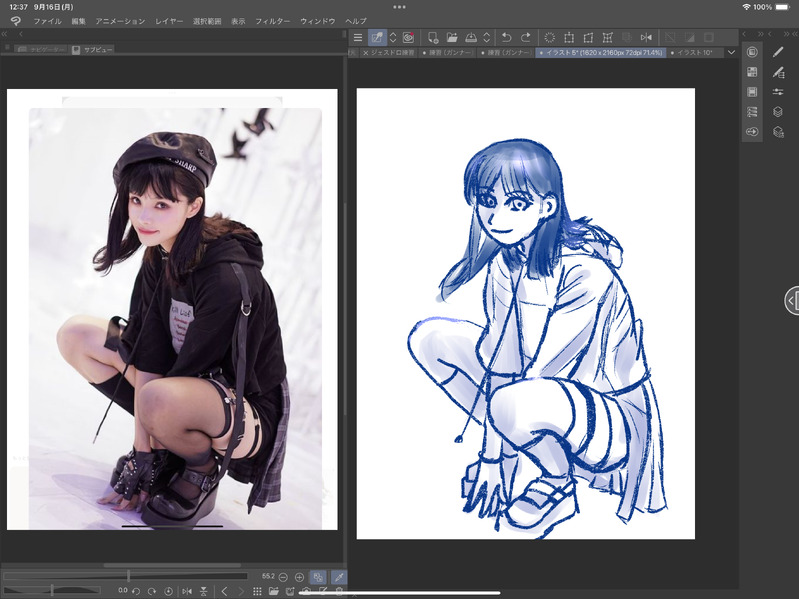Select the サブビュー panel tab
Viewport: 799px width, 599px height.
[x=92, y=50]
